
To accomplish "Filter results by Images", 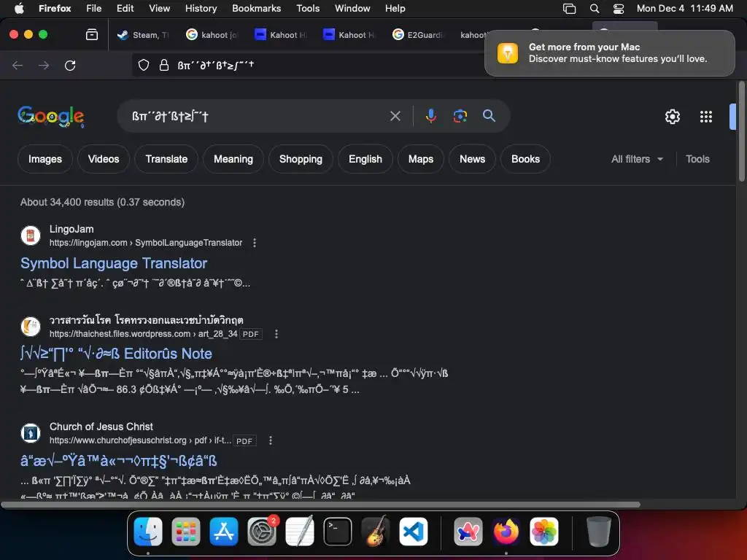I will [44, 159].
